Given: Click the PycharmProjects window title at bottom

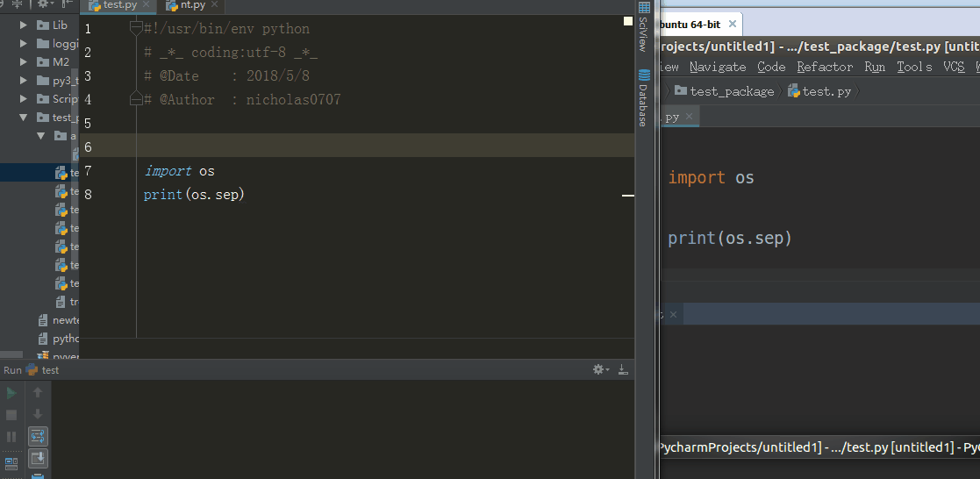Looking at the screenshot, I should [819, 447].
